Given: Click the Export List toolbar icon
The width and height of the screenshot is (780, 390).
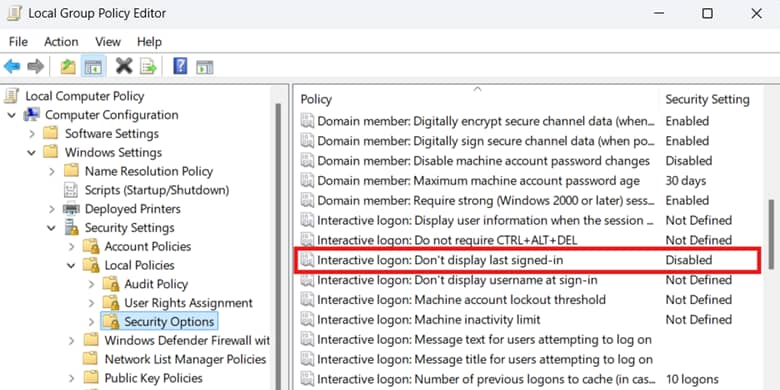Looking at the screenshot, I should [148, 66].
